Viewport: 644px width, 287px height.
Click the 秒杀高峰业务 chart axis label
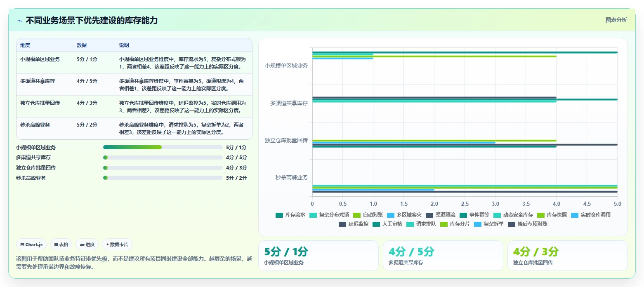click(x=291, y=178)
